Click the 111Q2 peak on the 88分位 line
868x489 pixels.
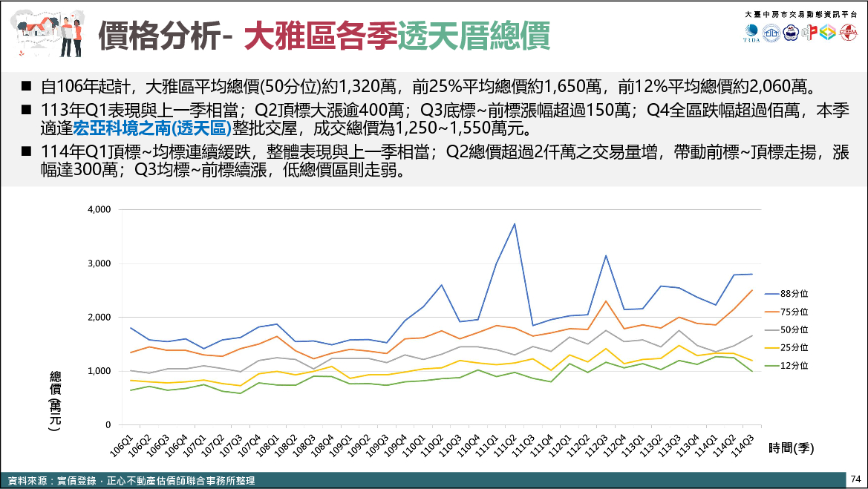pyautogui.click(x=515, y=223)
